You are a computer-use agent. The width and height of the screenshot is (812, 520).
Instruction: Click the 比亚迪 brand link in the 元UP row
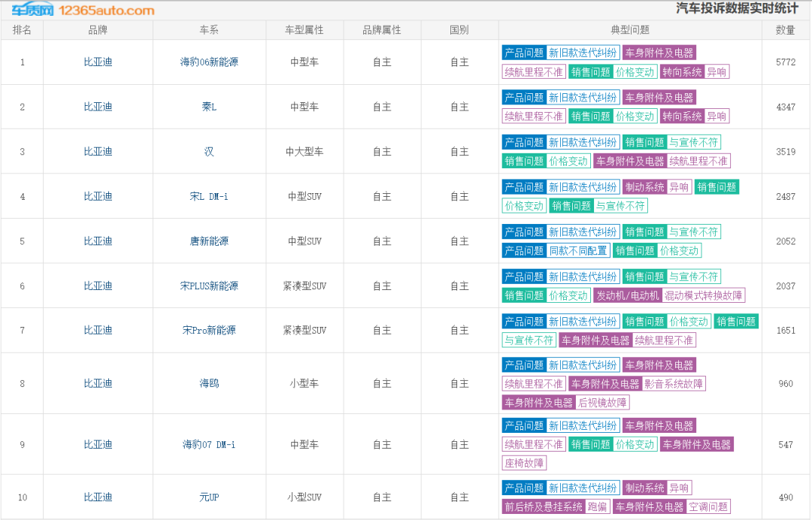pyautogui.click(x=98, y=497)
